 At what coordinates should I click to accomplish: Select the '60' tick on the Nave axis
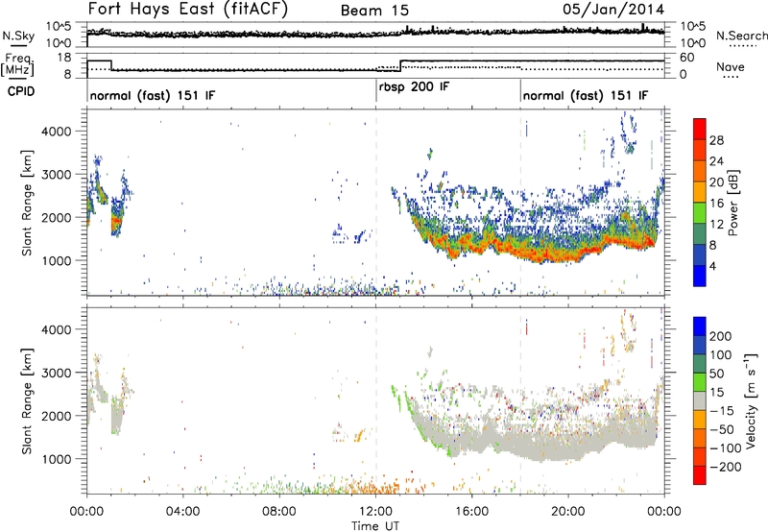687,58
